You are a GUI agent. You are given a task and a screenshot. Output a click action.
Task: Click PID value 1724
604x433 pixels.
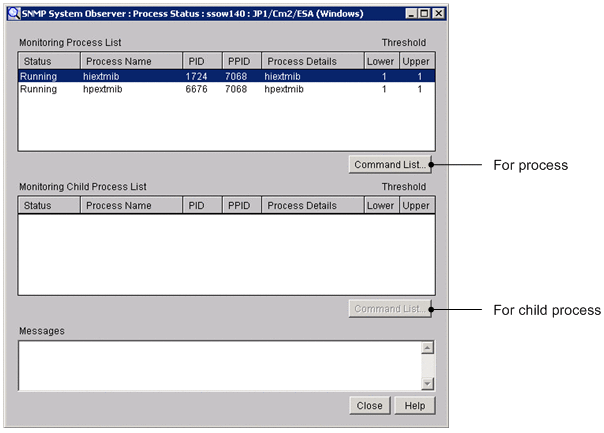click(x=196, y=76)
